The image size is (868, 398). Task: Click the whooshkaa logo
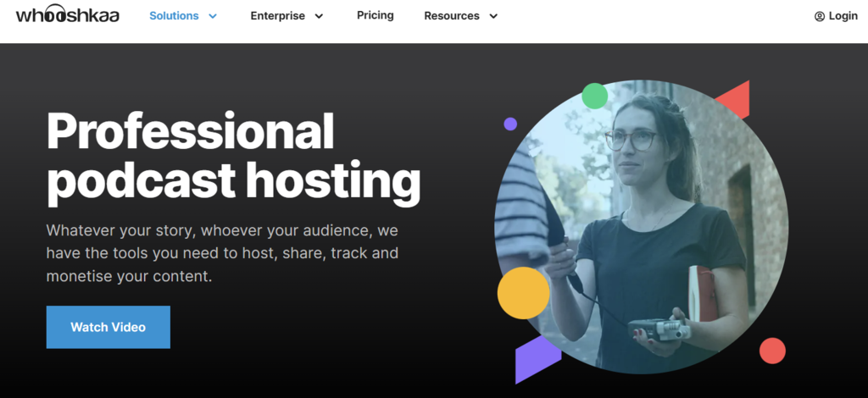coord(68,15)
